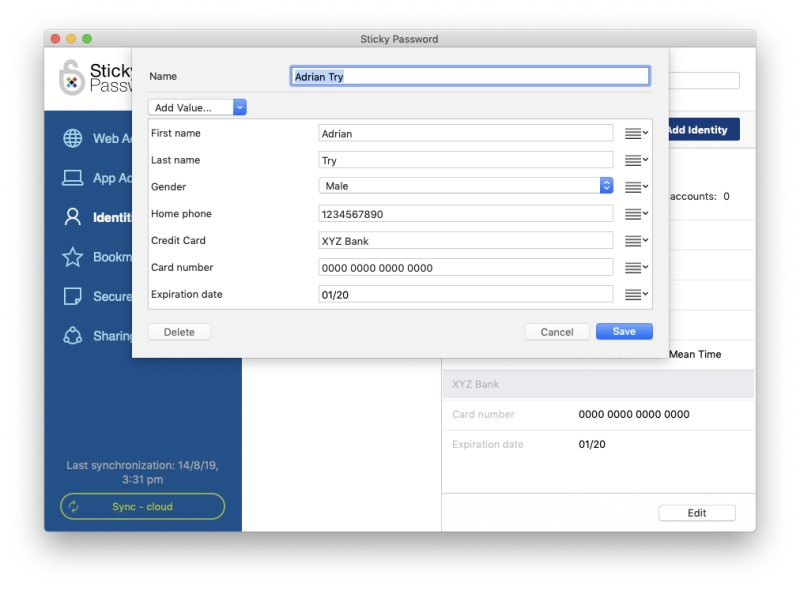Open Secure Memos note icon
This screenshot has height=590, width=800.
coord(72,296)
